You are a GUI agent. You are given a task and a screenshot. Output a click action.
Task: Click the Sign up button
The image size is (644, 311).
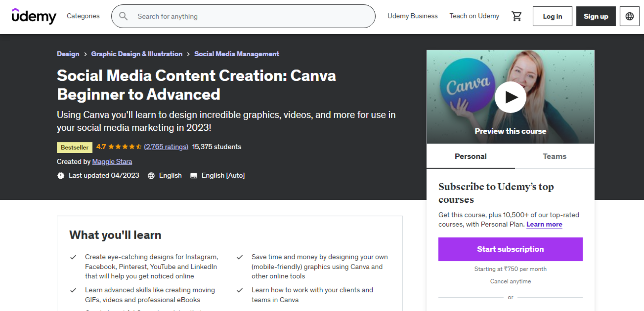pyautogui.click(x=596, y=16)
